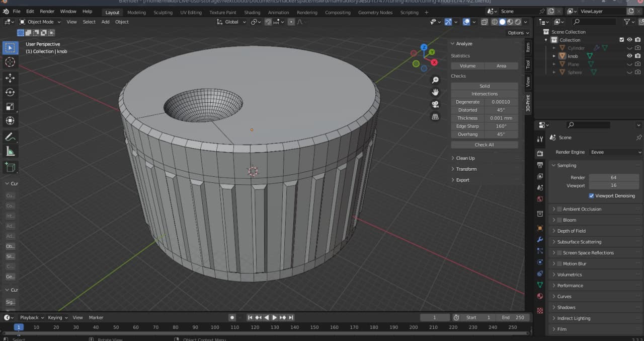Open the Global orientation dropdown
This screenshot has height=341, width=644.
(231, 22)
